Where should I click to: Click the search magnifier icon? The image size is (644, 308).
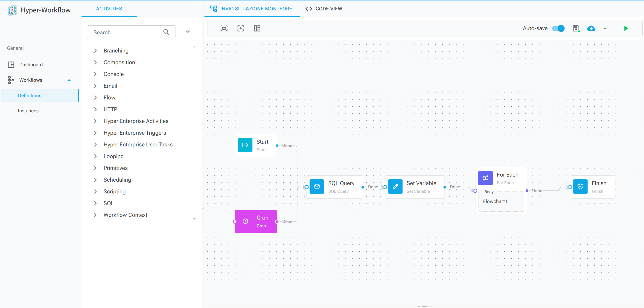(166, 32)
